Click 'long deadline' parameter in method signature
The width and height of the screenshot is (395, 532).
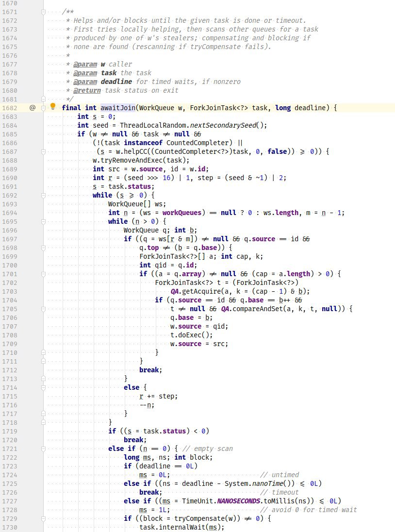click(x=300, y=108)
